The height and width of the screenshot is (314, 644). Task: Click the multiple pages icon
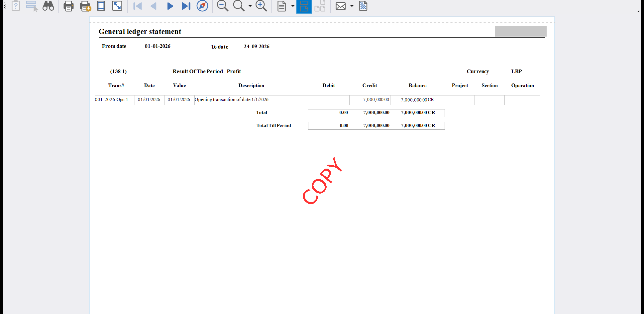[x=320, y=6]
